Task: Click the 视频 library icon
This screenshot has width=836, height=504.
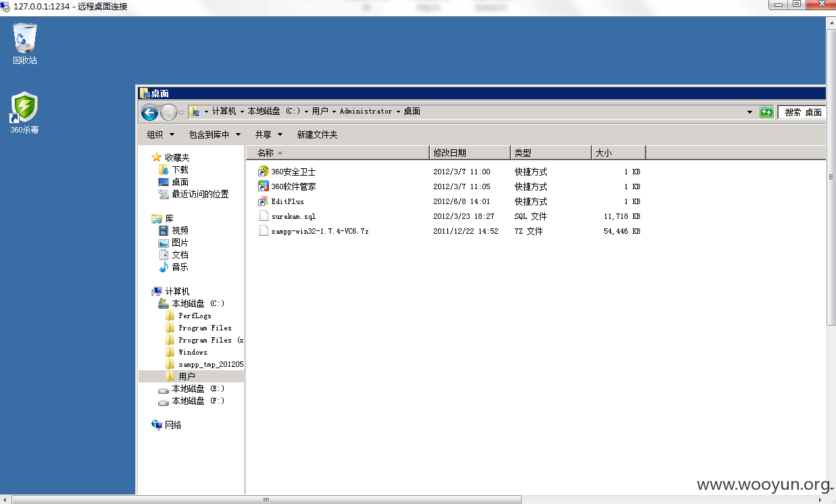Action: pyautogui.click(x=164, y=230)
